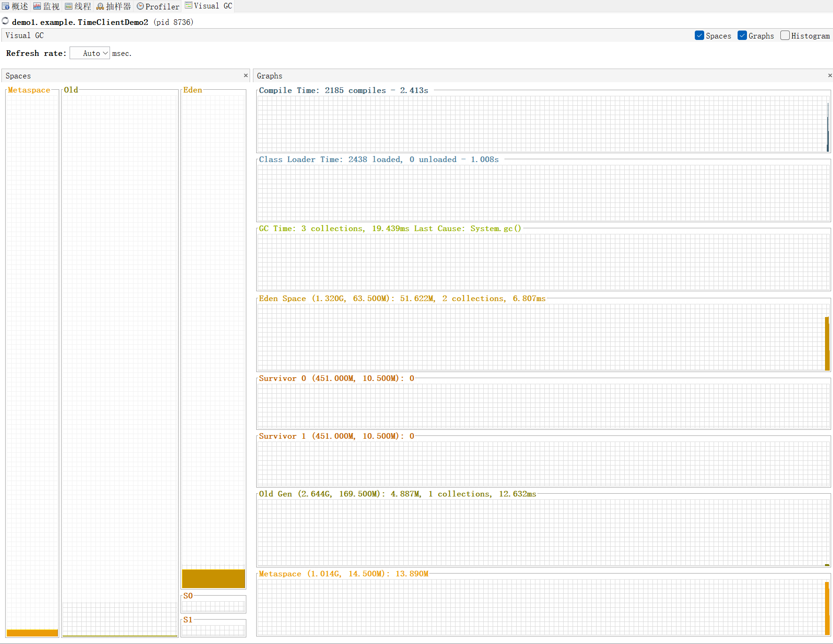
Task: Close the Spaces panel
Action: [245, 75]
